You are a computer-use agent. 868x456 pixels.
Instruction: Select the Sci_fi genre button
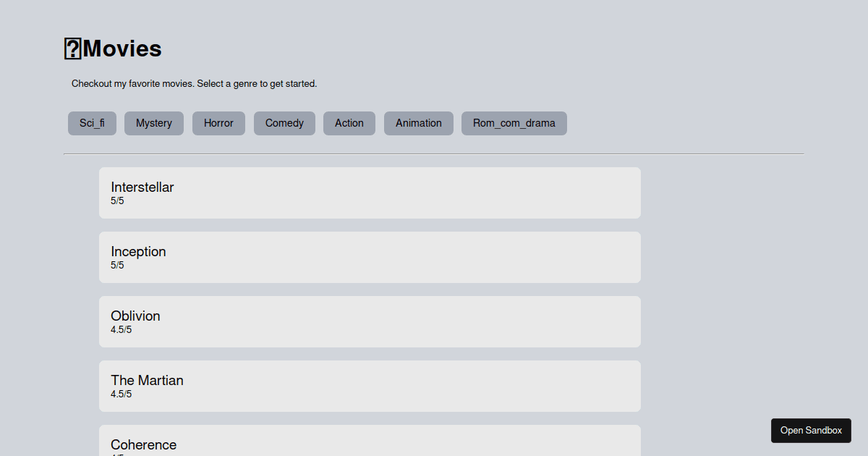(92, 123)
